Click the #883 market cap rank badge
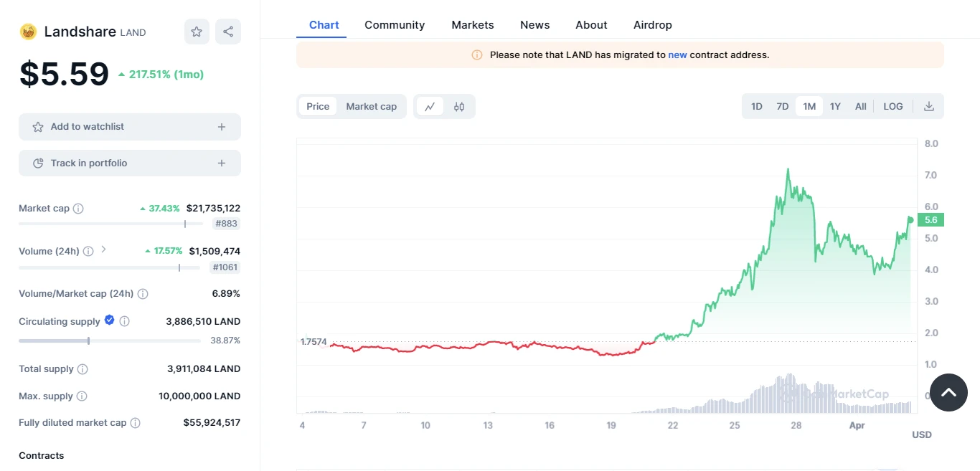The height and width of the screenshot is (471, 980). (x=227, y=224)
